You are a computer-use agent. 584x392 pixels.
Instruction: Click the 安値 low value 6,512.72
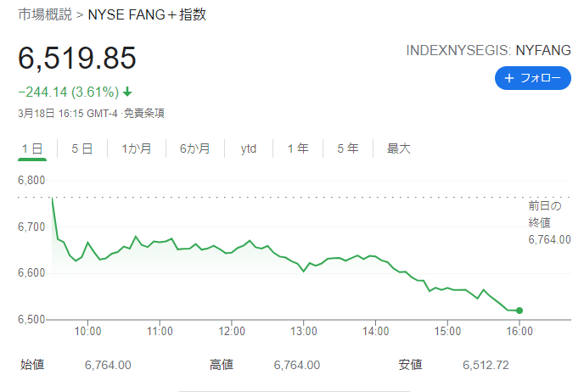click(486, 365)
